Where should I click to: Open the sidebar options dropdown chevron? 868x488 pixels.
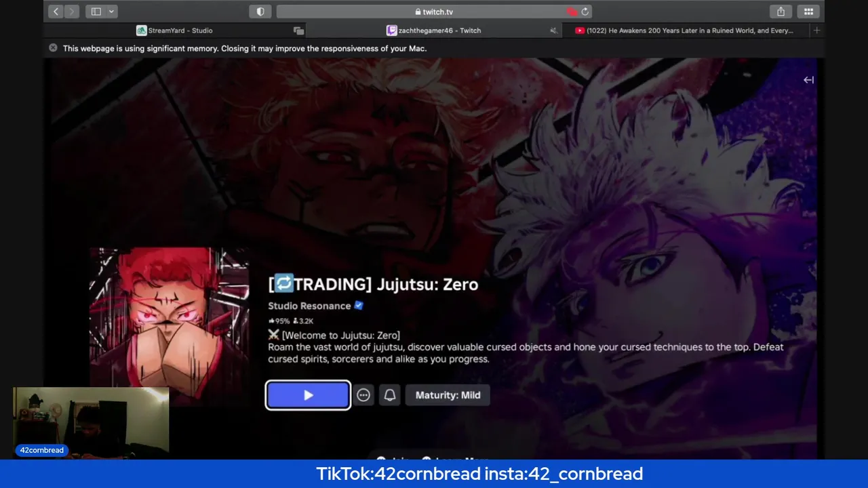112,12
